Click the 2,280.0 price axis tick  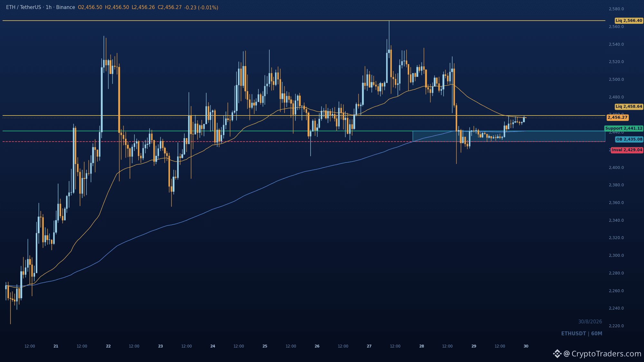(x=616, y=273)
